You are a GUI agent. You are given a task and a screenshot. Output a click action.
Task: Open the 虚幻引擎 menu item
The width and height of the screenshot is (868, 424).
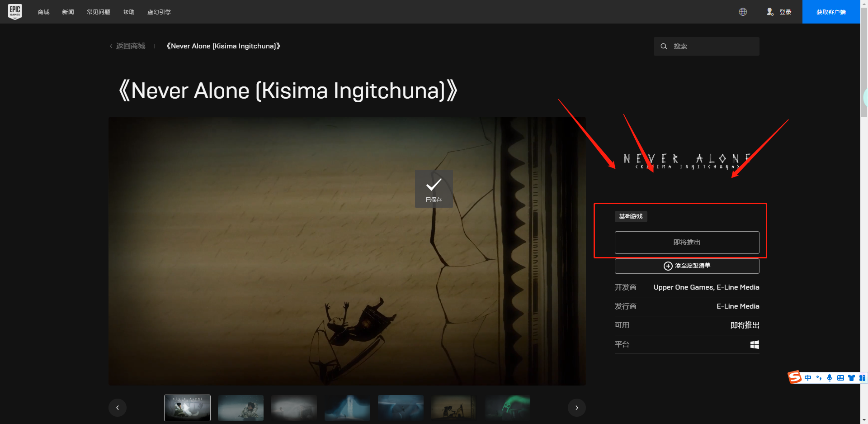tap(159, 12)
